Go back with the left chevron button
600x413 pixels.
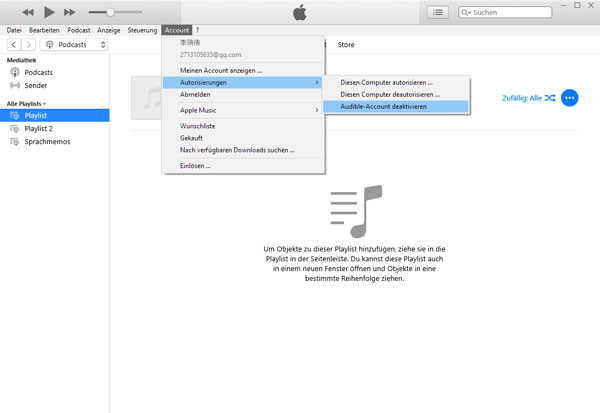pyautogui.click(x=14, y=45)
